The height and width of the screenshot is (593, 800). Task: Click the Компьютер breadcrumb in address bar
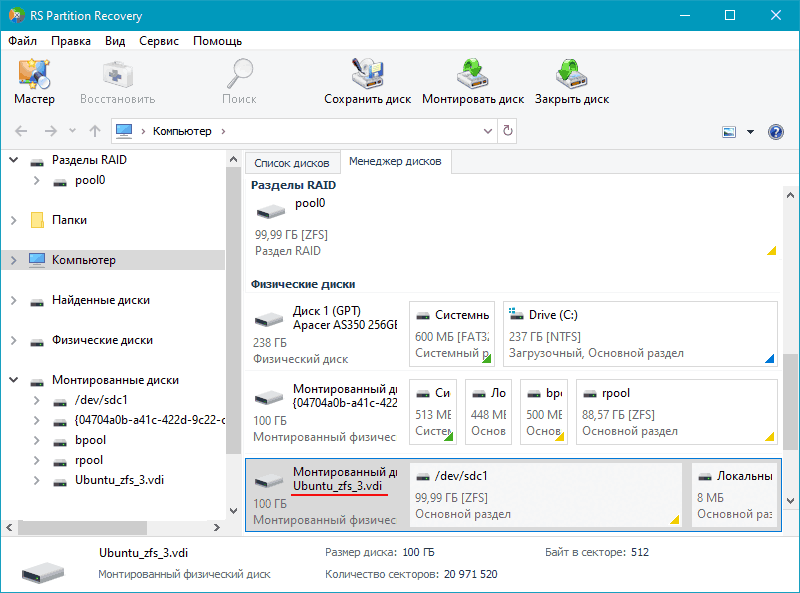182,131
